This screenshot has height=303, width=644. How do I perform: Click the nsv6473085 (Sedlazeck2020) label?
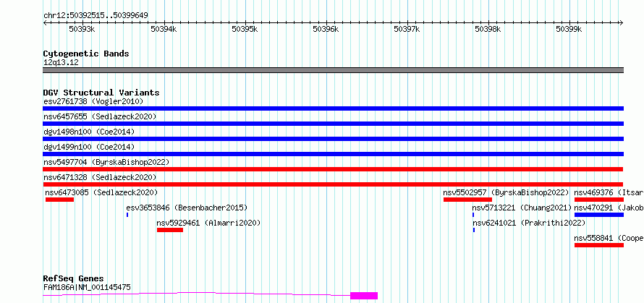(101, 192)
